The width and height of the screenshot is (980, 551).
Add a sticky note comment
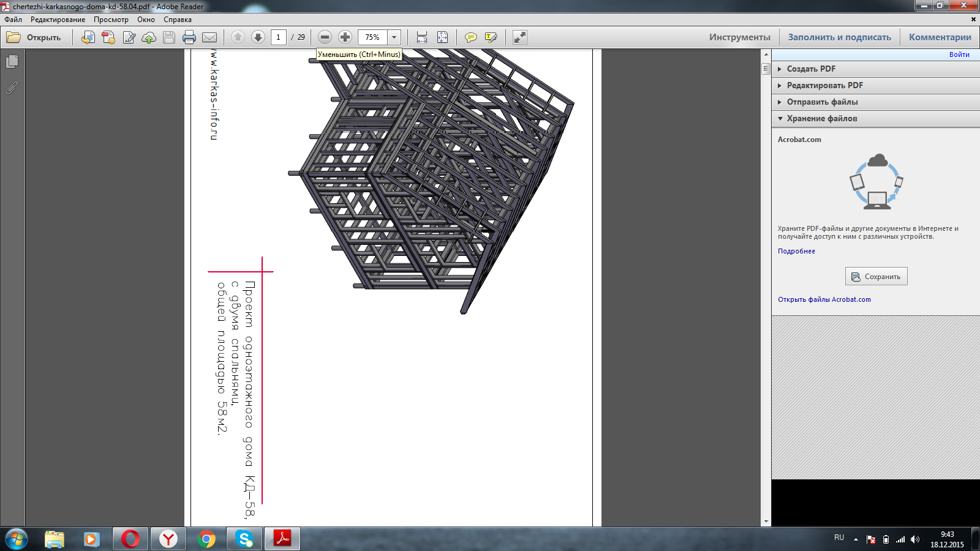[x=470, y=37]
